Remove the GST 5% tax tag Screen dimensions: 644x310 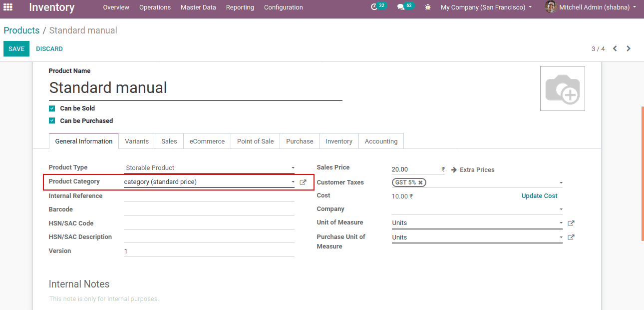[x=421, y=182]
